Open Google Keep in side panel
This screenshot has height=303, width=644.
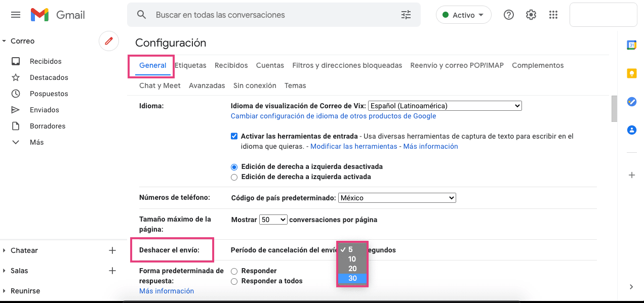pyautogui.click(x=631, y=73)
